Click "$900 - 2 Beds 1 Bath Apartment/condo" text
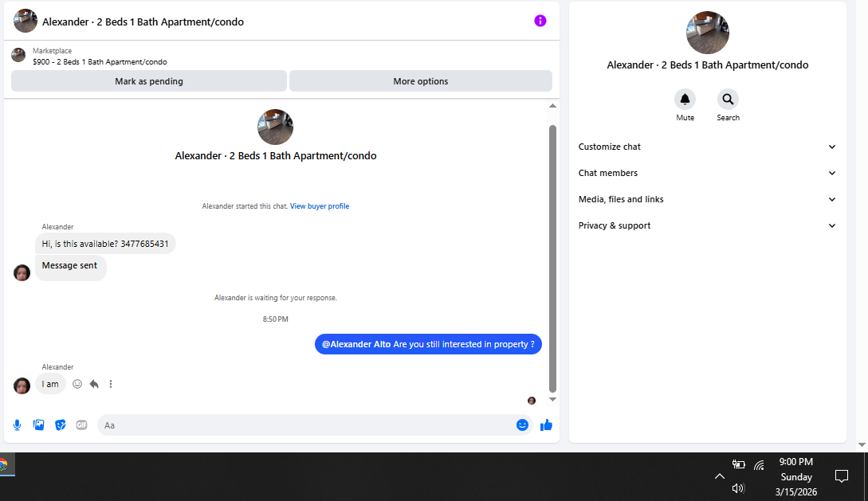868x501 pixels. 100,62
